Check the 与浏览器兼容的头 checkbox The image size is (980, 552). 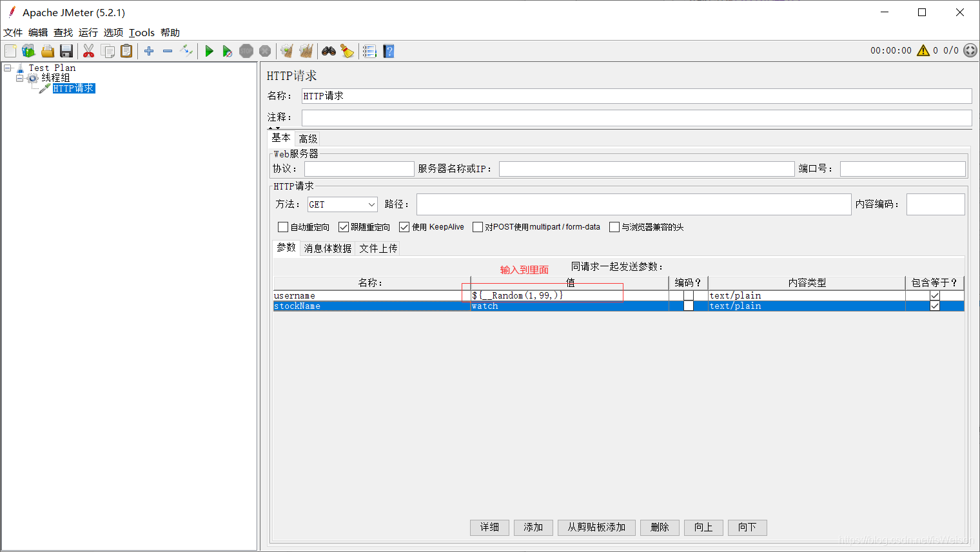[614, 227]
